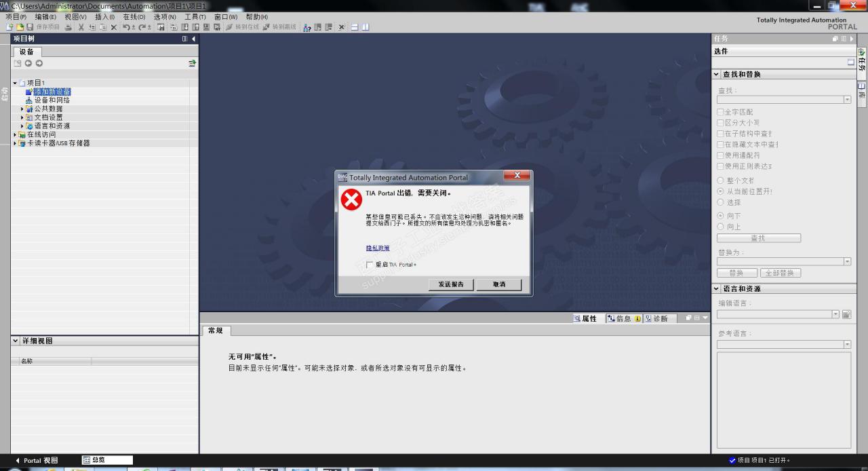The width and height of the screenshot is (868, 471).
Task: Click forward arrow in project tree toolbar
Action: (x=39, y=63)
